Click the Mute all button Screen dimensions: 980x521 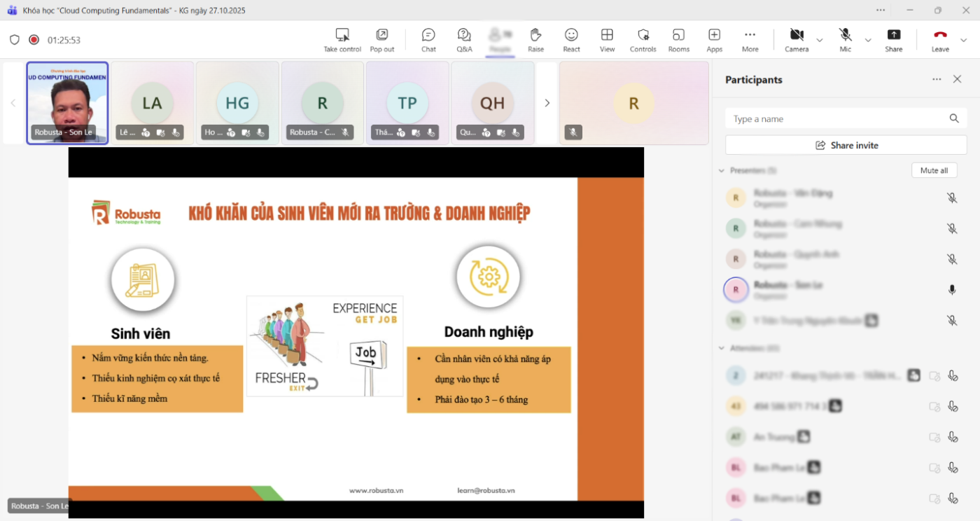pos(934,171)
